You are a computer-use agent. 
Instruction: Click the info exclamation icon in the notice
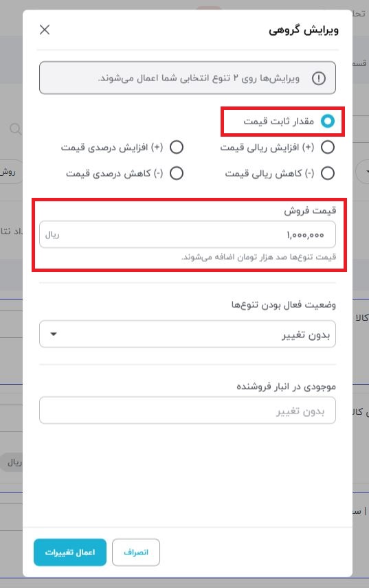pyautogui.click(x=319, y=78)
